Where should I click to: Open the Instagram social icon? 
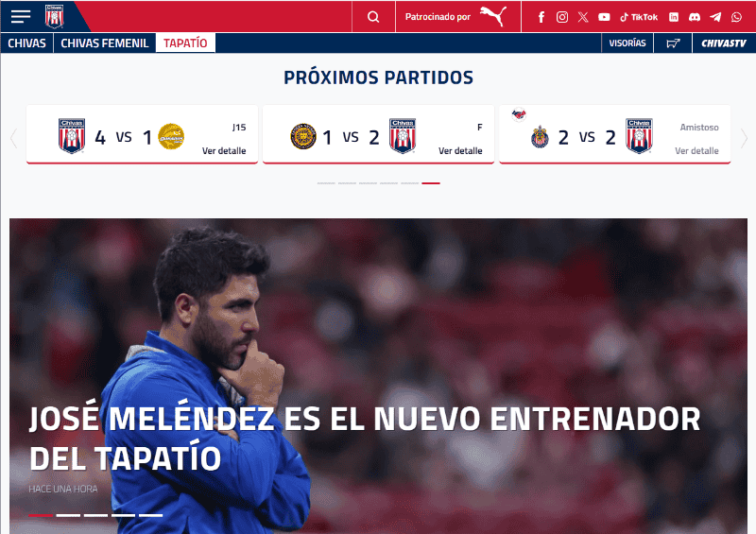coord(561,17)
